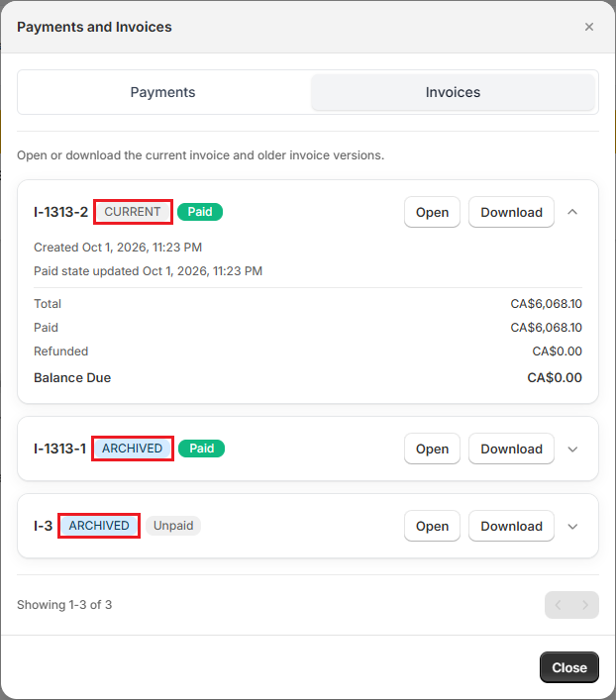This screenshot has height=700, width=616.
Task: Close the dialog with the X icon
Action: click(588, 27)
